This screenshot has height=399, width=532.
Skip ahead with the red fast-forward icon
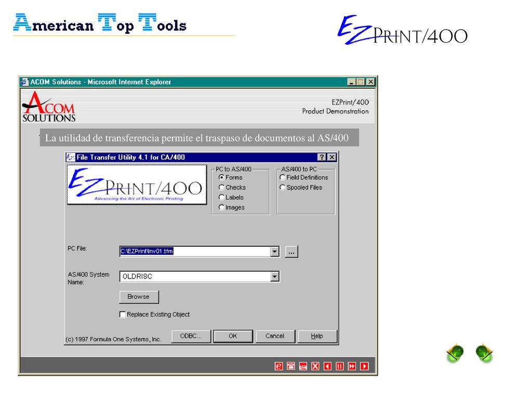click(352, 366)
